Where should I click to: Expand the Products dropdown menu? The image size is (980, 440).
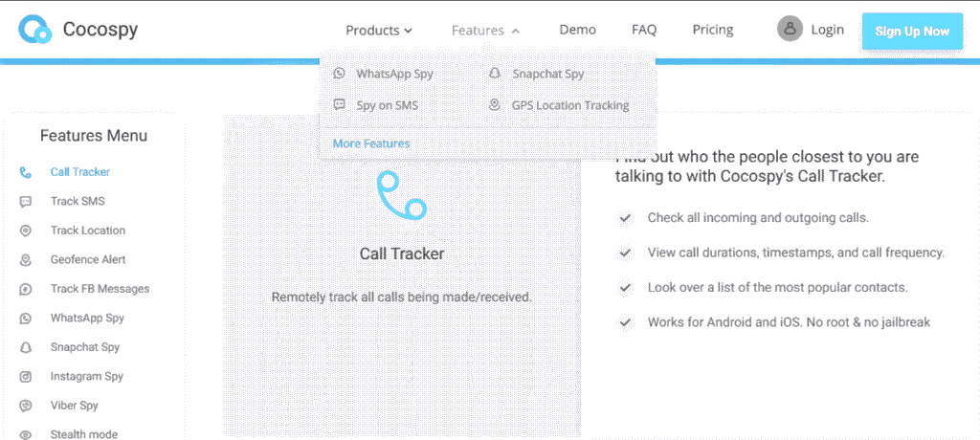379,30
